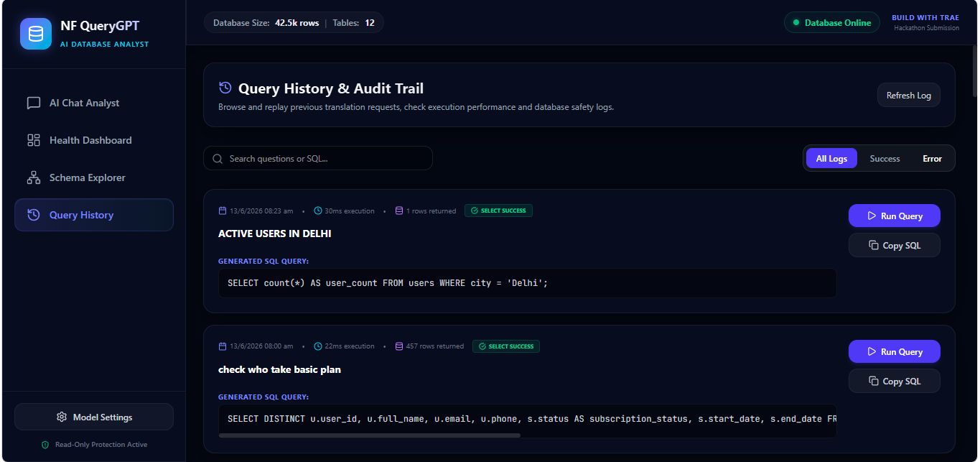Screen dimensions: 980x462
Task: Click the Health Dashboard grid icon
Action: click(34, 140)
